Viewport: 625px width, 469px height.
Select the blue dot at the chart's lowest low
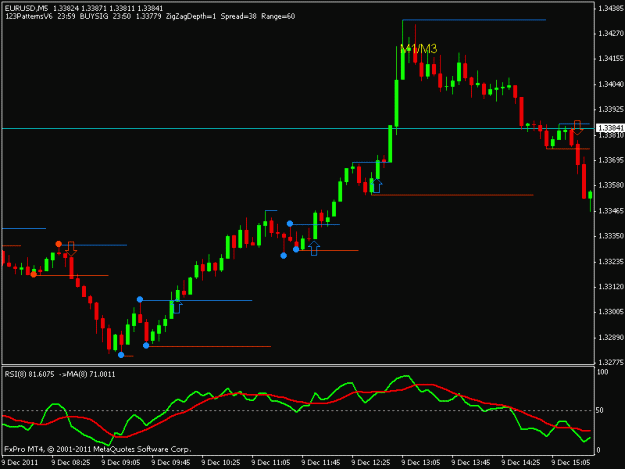pos(121,355)
